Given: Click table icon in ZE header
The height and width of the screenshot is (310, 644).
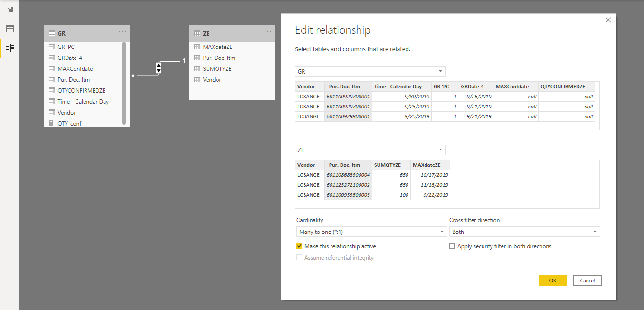Looking at the screenshot, I should click(x=198, y=34).
